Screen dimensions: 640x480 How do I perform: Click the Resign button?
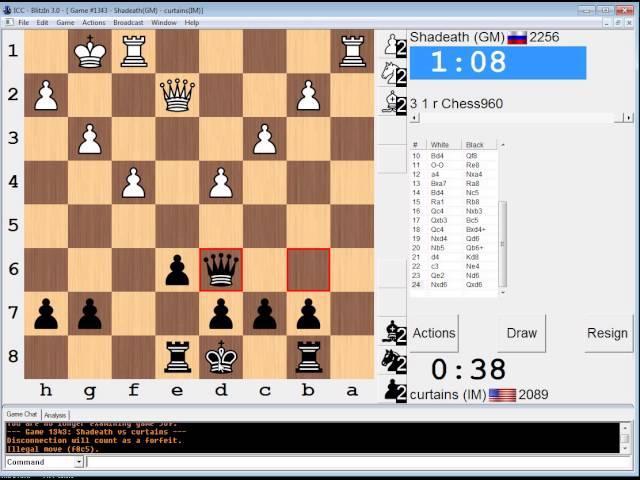608,333
